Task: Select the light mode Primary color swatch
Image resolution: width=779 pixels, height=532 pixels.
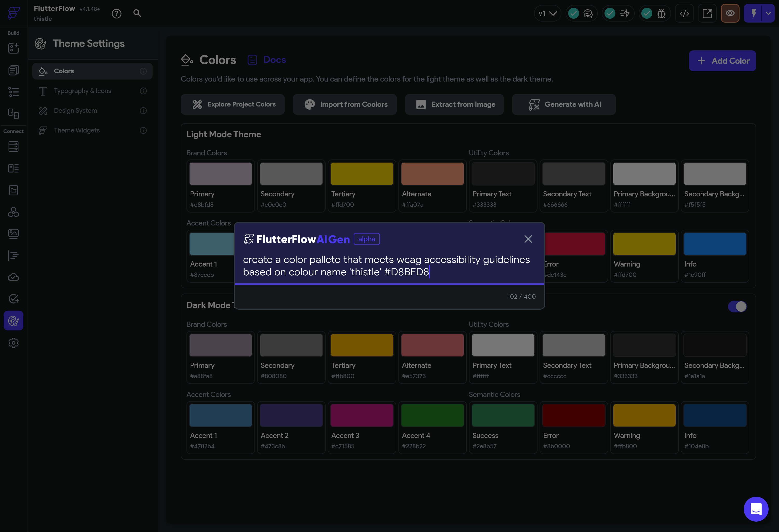Action: [220, 173]
